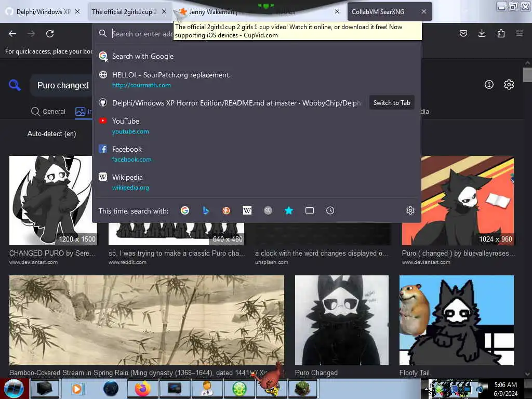The height and width of the screenshot is (399, 532).
Task: Open the Floofy Tail thumbnail
Action: 457,320
